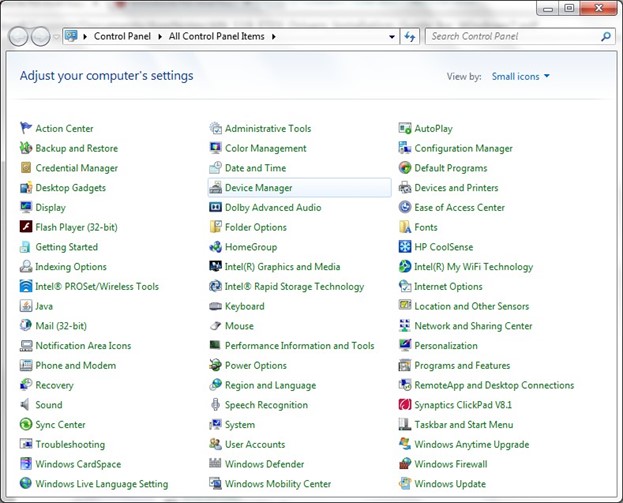Viewport: 623px width, 503px height.
Task: Click the Search Control Panel field
Action: 514,36
